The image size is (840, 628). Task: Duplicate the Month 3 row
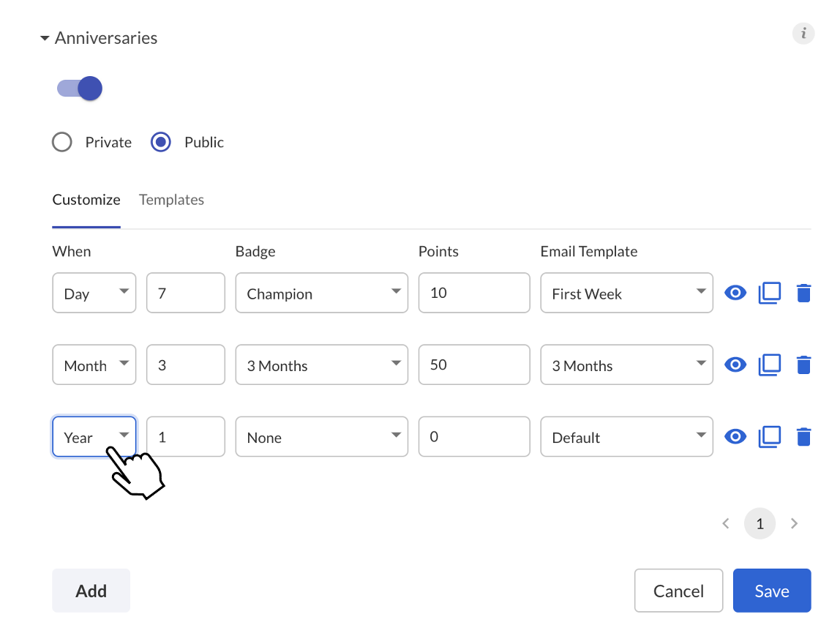[769, 365]
